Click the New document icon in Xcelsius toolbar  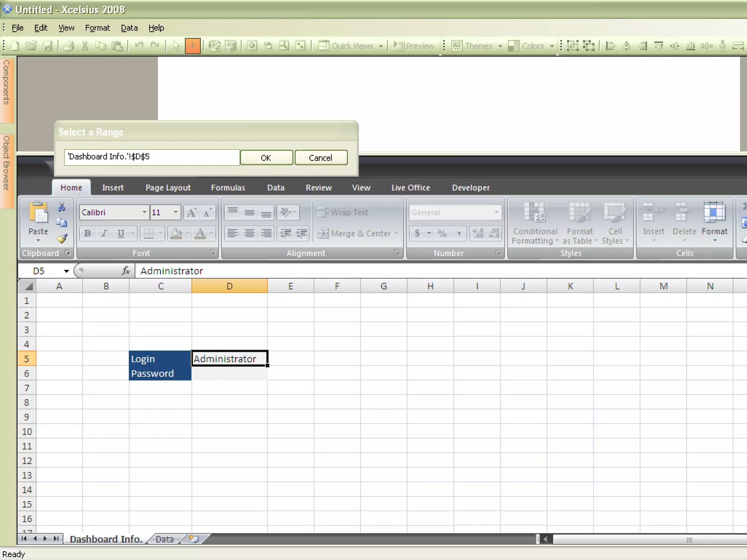click(15, 46)
